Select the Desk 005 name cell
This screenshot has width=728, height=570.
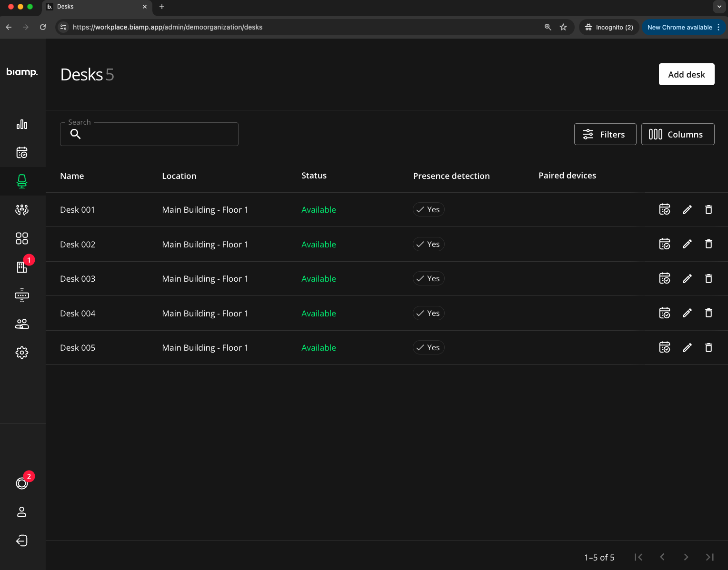[78, 348]
